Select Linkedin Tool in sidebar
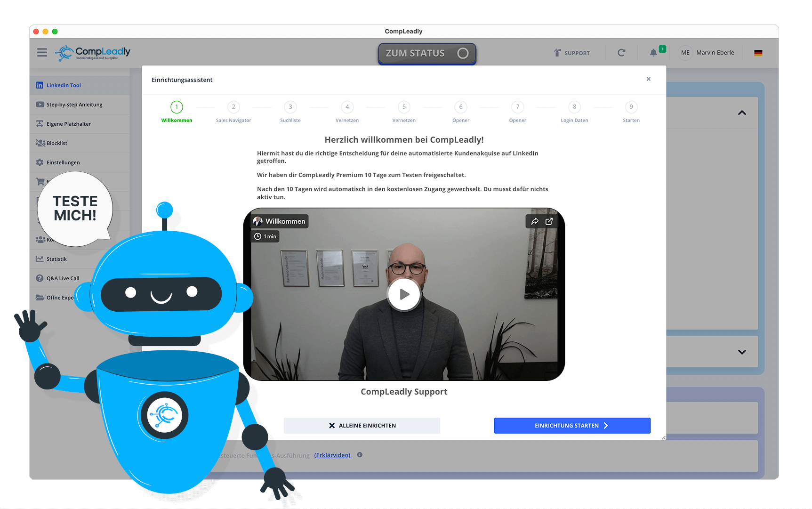 (64, 85)
